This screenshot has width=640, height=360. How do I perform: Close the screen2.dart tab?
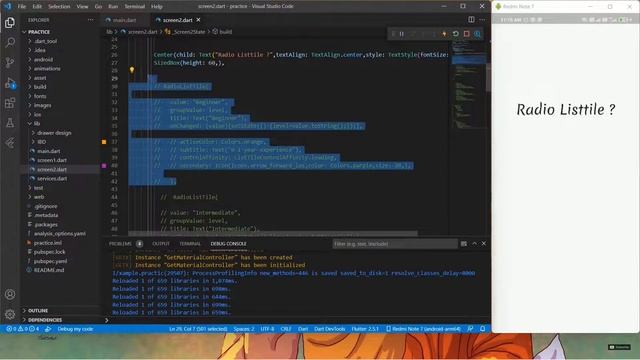198,20
